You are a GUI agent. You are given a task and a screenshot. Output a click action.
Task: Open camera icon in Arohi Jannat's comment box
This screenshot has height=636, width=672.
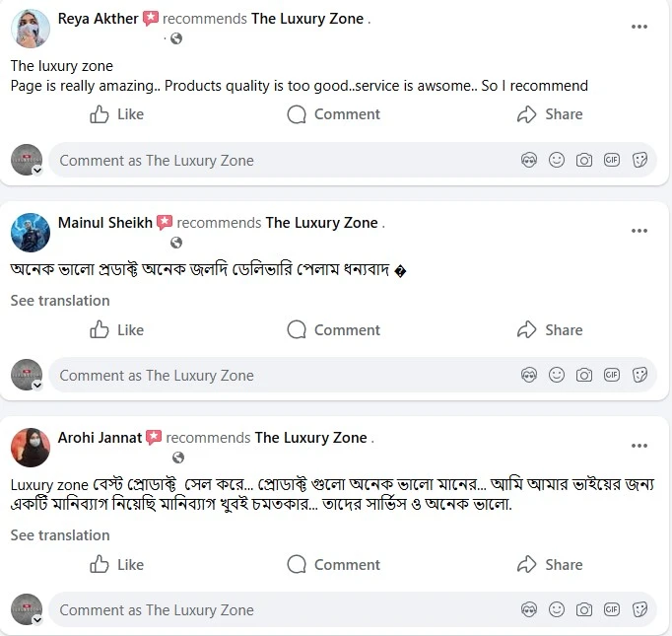(584, 609)
